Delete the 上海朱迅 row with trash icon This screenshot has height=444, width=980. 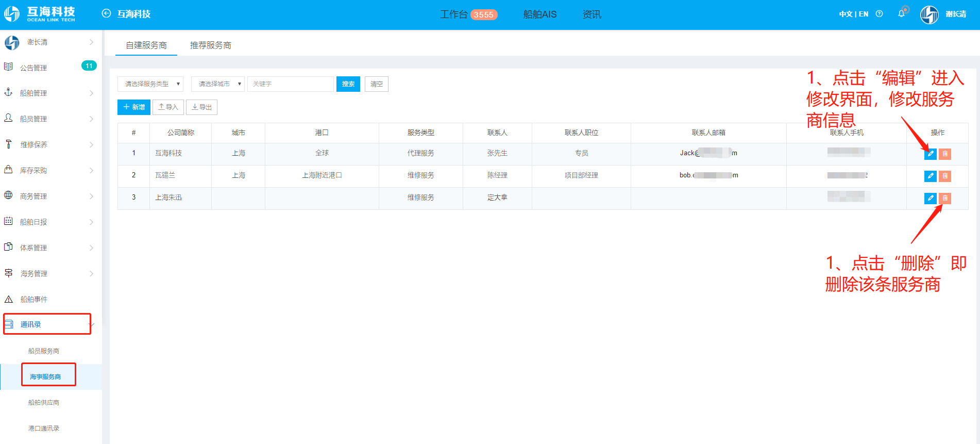(x=945, y=198)
